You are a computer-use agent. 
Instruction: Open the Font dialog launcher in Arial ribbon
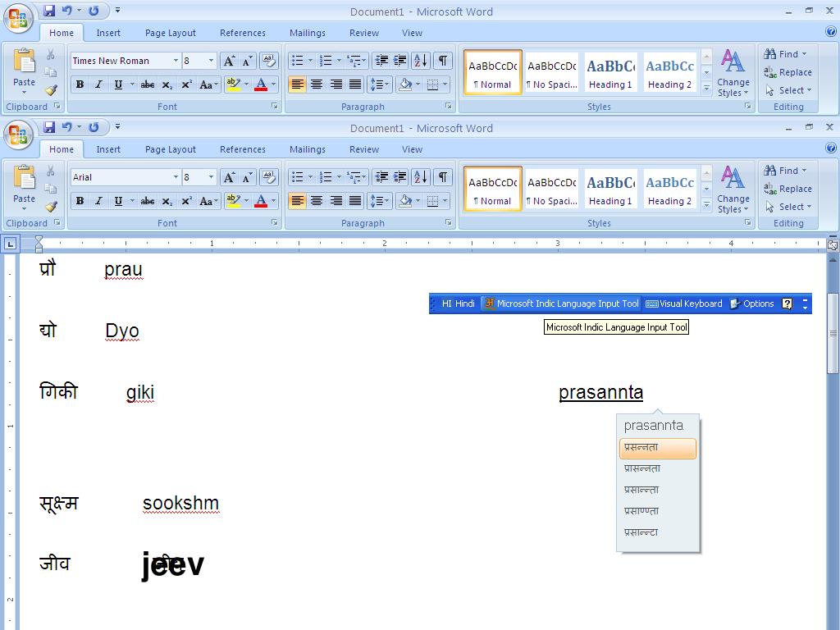(275, 222)
